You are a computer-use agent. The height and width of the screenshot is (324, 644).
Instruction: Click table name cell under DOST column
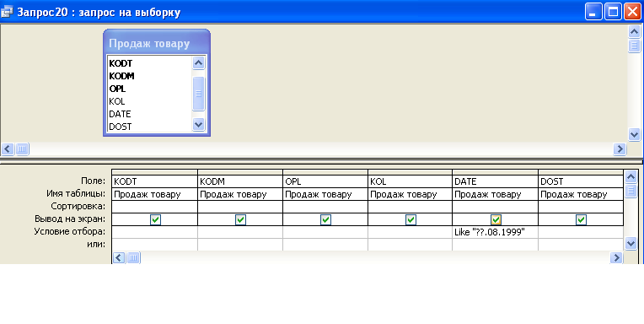click(581, 194)
